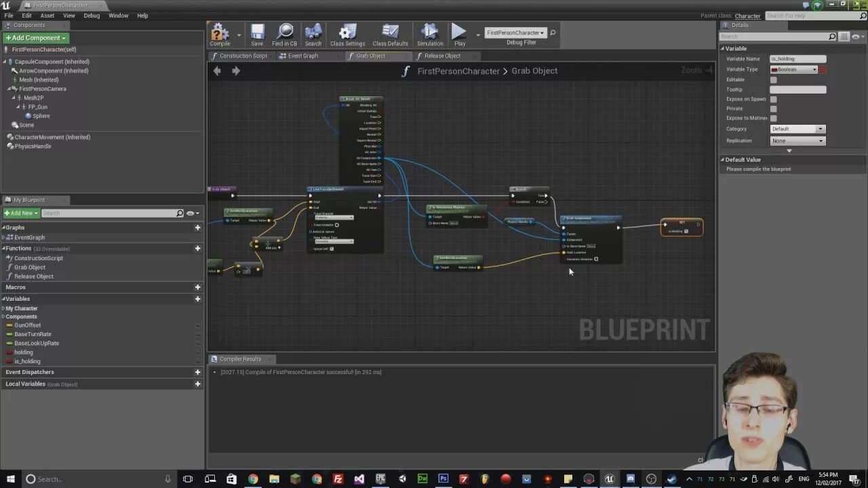Click the Save floppy disk icon
The image size is (868, 488).
click(x=257, y=33)
